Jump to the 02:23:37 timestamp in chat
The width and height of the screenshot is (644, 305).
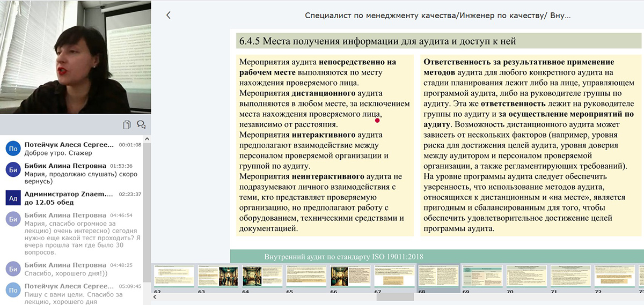click(x=130, y=195)
